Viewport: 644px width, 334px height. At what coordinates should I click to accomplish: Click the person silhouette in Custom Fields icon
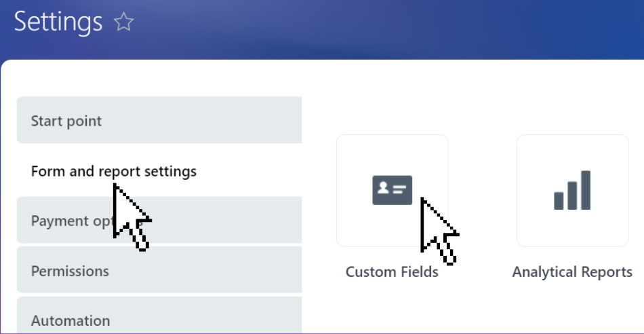pyautogui.click(x=383, y=189)
